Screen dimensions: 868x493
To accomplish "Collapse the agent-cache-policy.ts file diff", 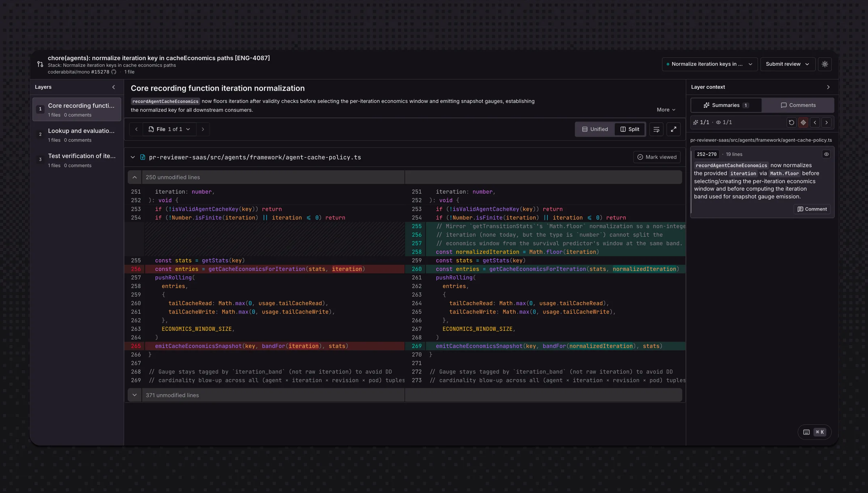I will pos(133,157).
